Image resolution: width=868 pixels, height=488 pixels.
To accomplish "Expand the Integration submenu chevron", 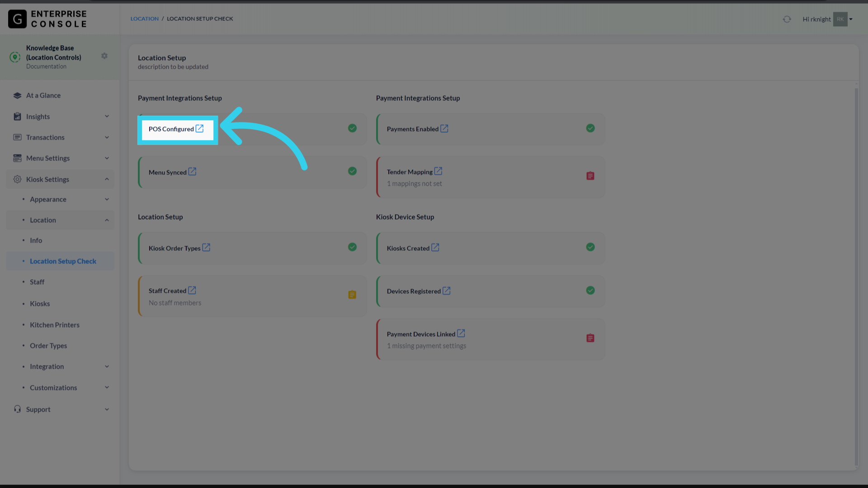I will [107, 366].
